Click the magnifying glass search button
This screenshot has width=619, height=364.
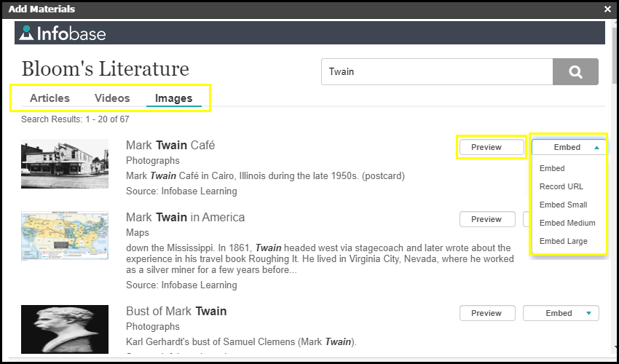coord(575,72)
